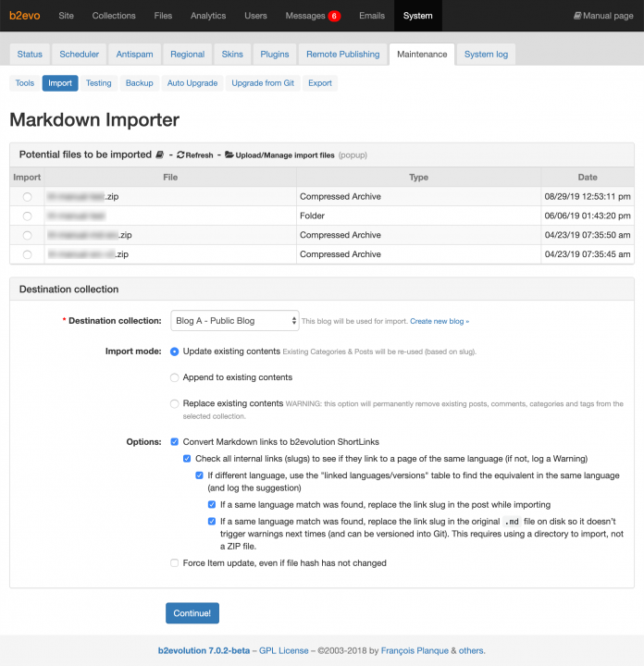Click the manual icon beside Potential files
Image resolution: width=644 pixels, height=666 pixels.
pyautogui.click(x=160, y=154)
